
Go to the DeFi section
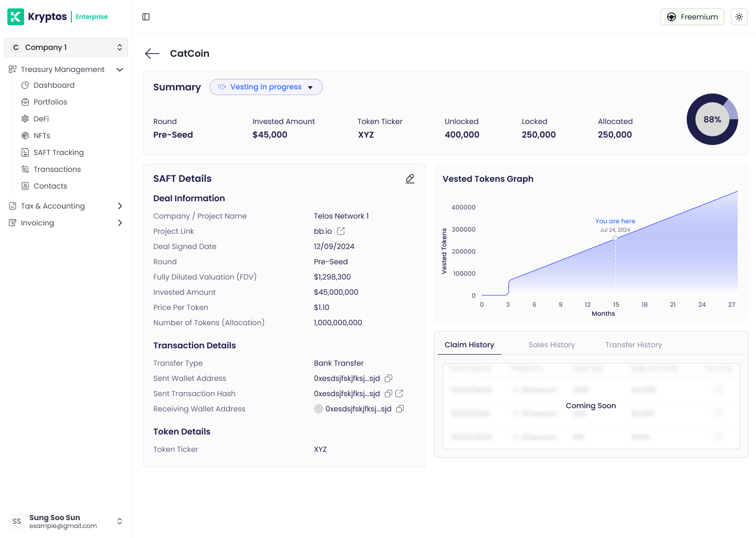(41, 119)
